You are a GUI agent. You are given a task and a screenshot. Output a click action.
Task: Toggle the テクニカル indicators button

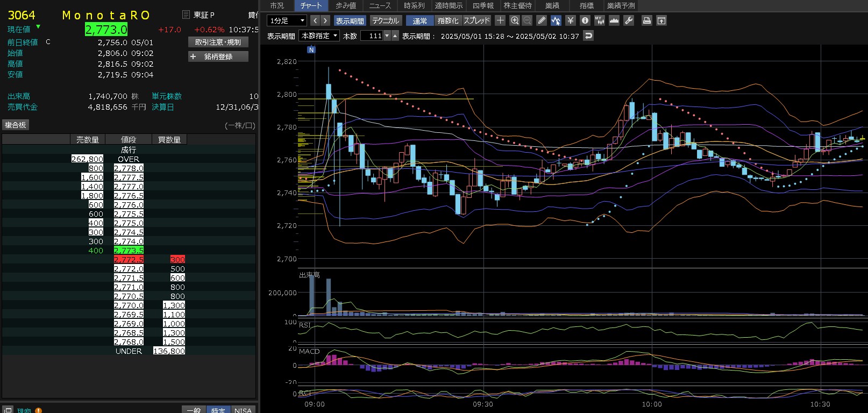[x=386, y=20]
